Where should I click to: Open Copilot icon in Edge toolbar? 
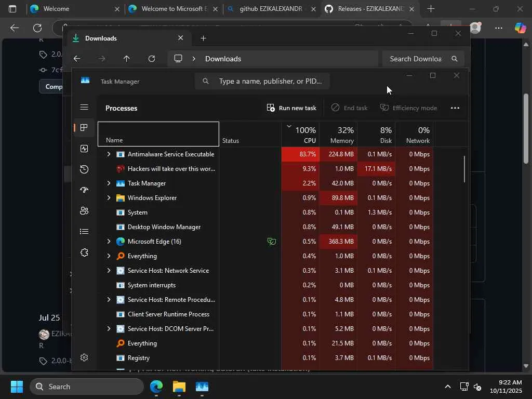520,28
